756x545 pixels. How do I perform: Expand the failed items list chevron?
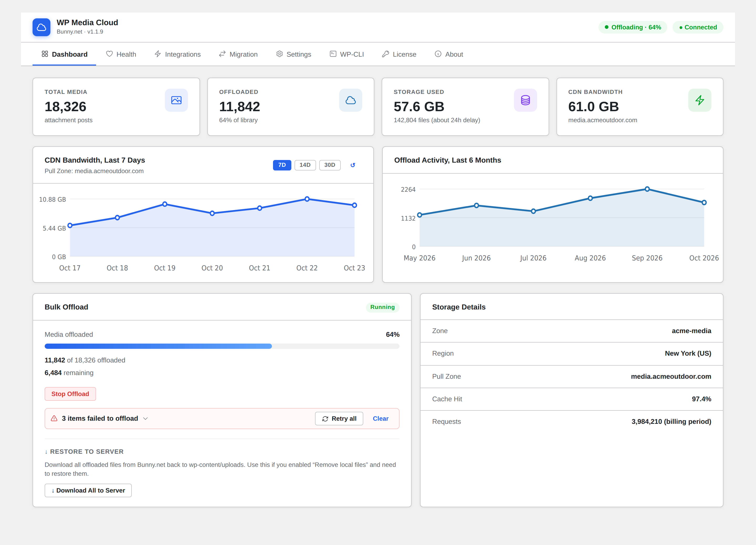pos(145,419)
